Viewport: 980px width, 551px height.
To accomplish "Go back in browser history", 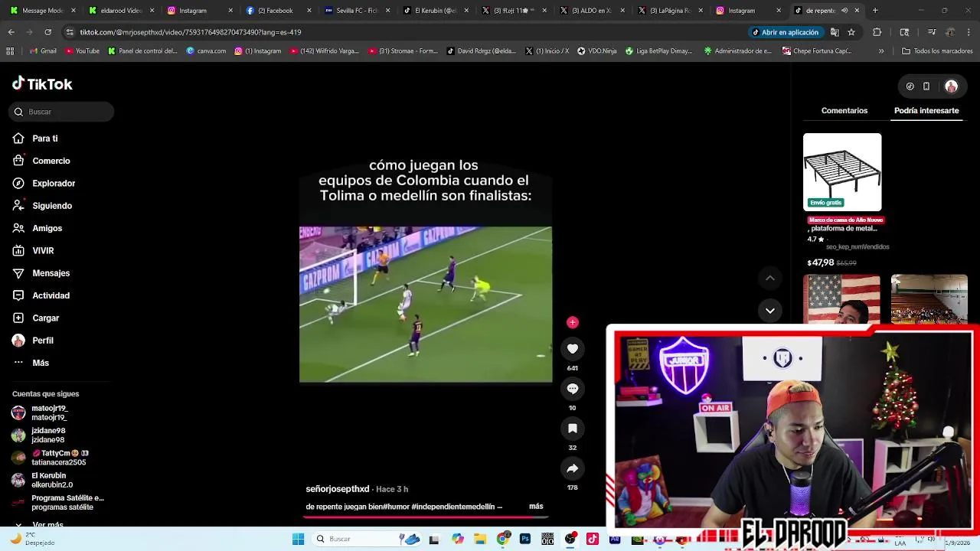I will point(11,32).
